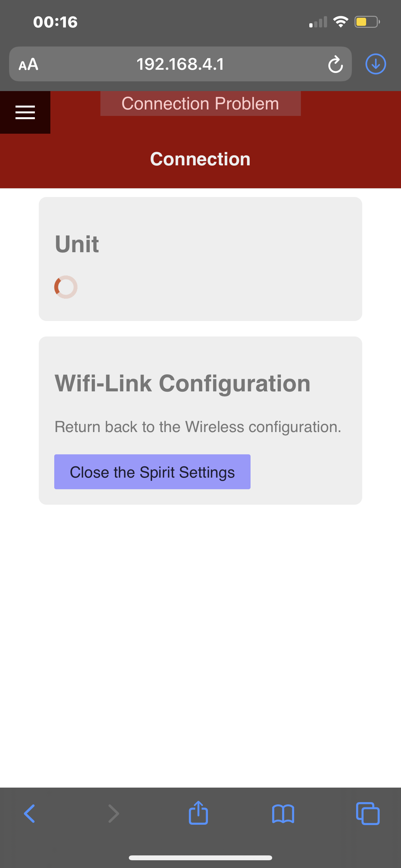Open the hamburger menu

coord(25,112)
